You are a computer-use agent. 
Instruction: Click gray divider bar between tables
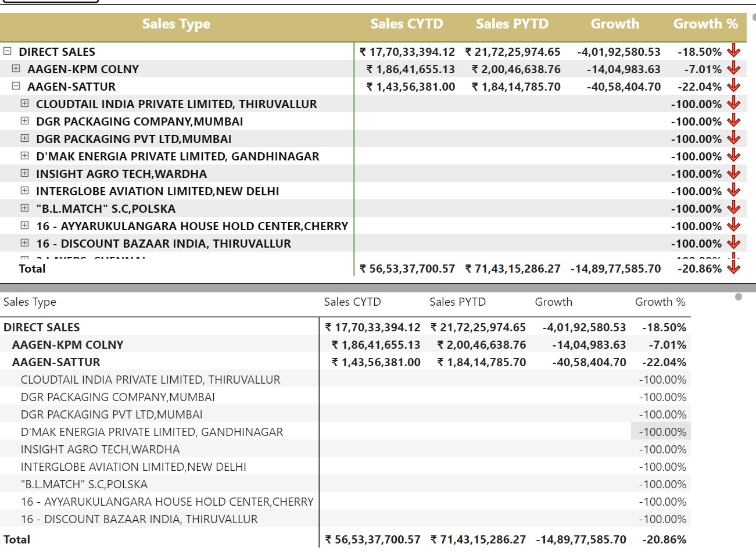click(378, 288)
